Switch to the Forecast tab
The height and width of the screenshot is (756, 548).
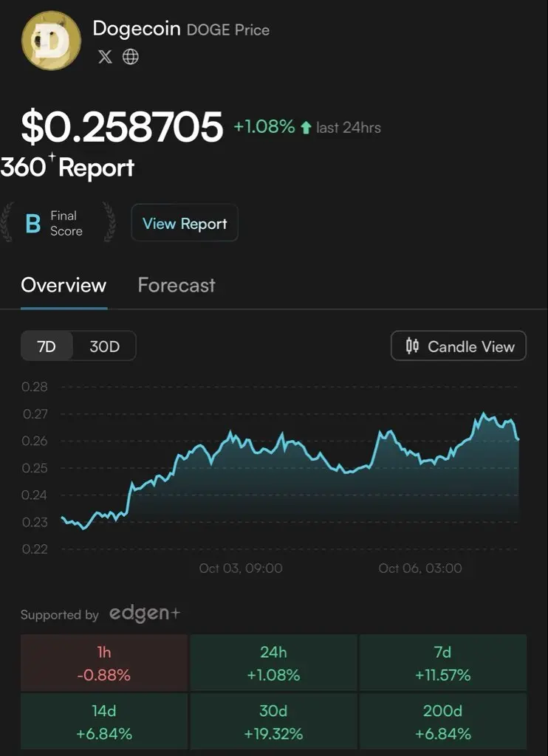177,285
